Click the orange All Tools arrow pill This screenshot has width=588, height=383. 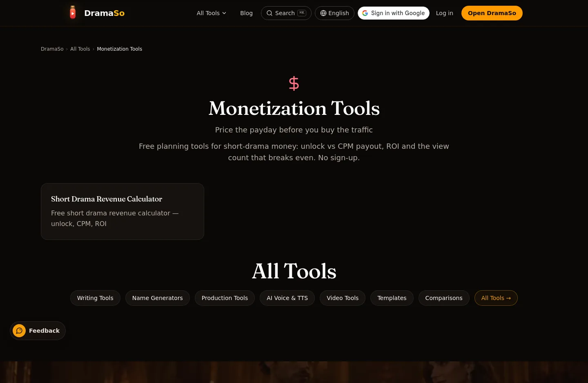[x=496, y=298]
